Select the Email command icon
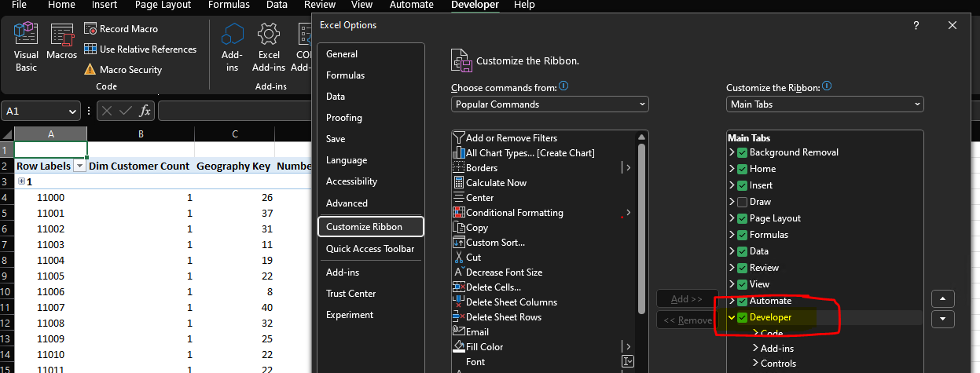This screenshot has width=980, height=373. (459, 331)
